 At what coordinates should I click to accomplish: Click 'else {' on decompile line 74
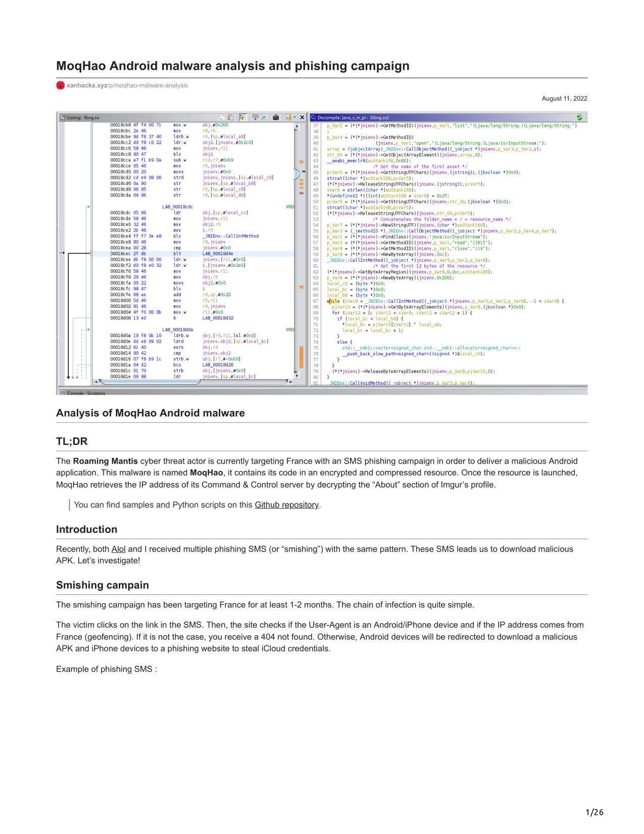coord(344,342)
